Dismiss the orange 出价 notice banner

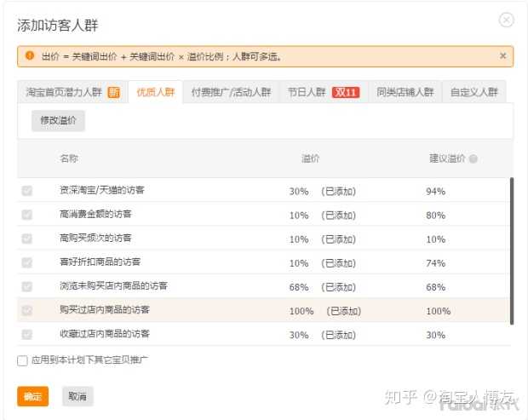[x=502, y=56]
